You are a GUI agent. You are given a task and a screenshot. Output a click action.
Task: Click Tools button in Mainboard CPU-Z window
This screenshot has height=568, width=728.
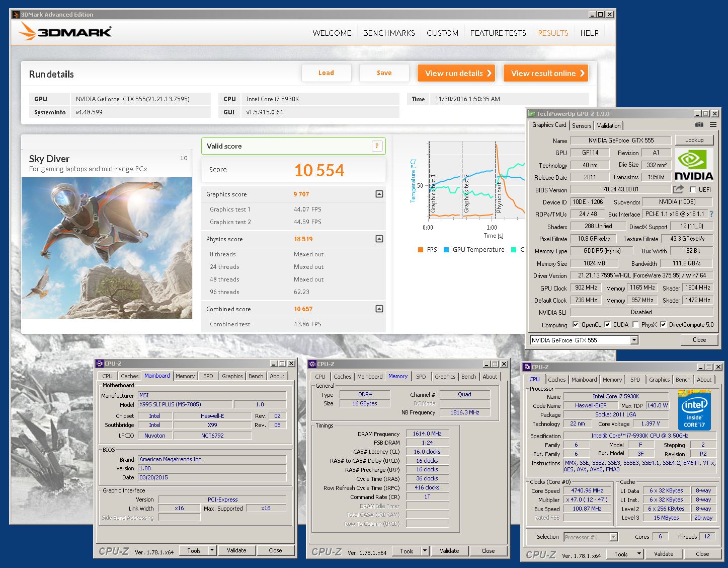194,550
